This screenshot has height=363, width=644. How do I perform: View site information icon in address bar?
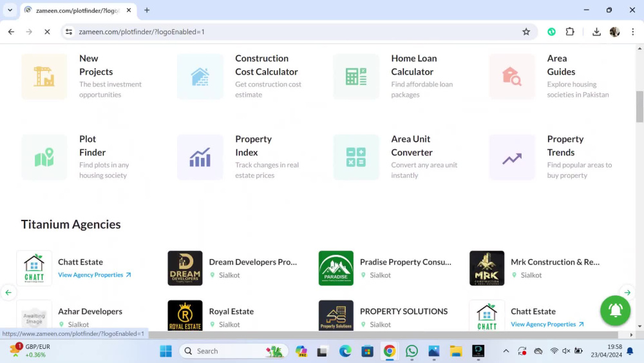[x=69, y=32]
